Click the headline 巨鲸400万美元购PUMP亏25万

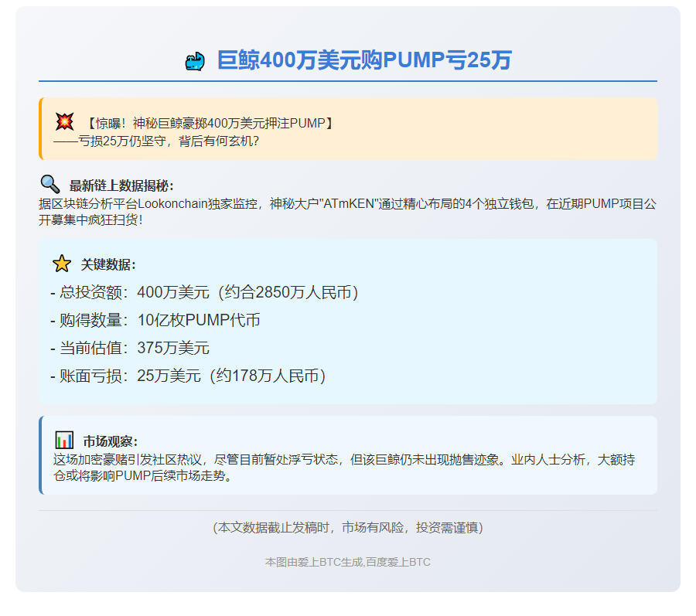pyautogui.click(x=364, y=60)
